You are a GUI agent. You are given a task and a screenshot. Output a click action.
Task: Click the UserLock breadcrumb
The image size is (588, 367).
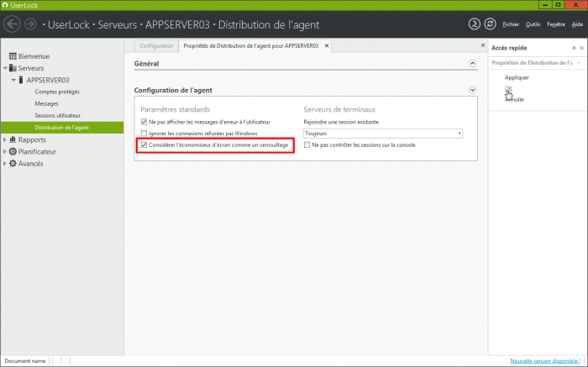coord(69,24)
